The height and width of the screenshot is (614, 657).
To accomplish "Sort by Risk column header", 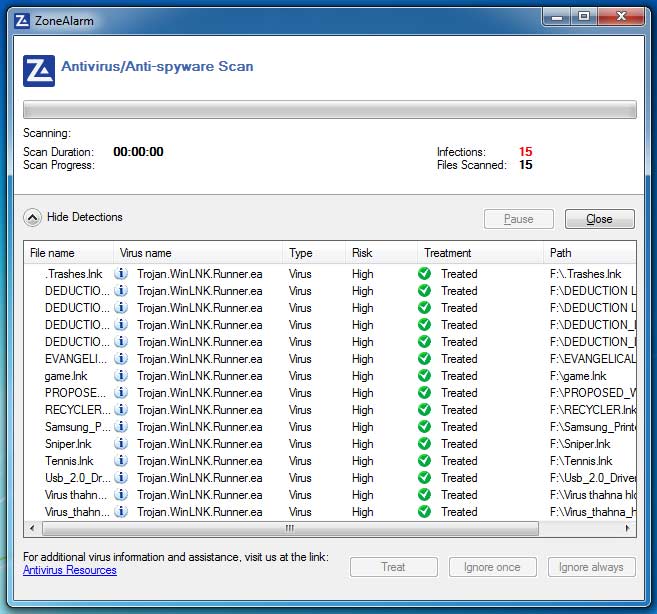I will [381, 253].
